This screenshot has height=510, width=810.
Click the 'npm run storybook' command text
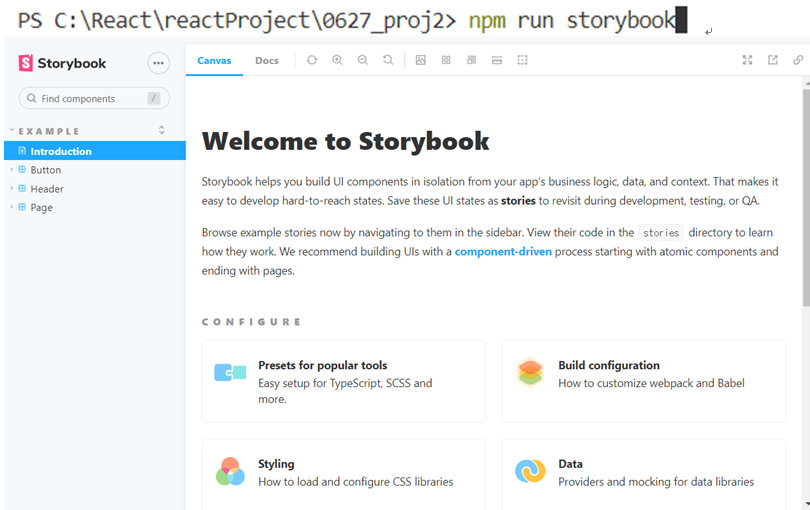[x=572, y=21]
